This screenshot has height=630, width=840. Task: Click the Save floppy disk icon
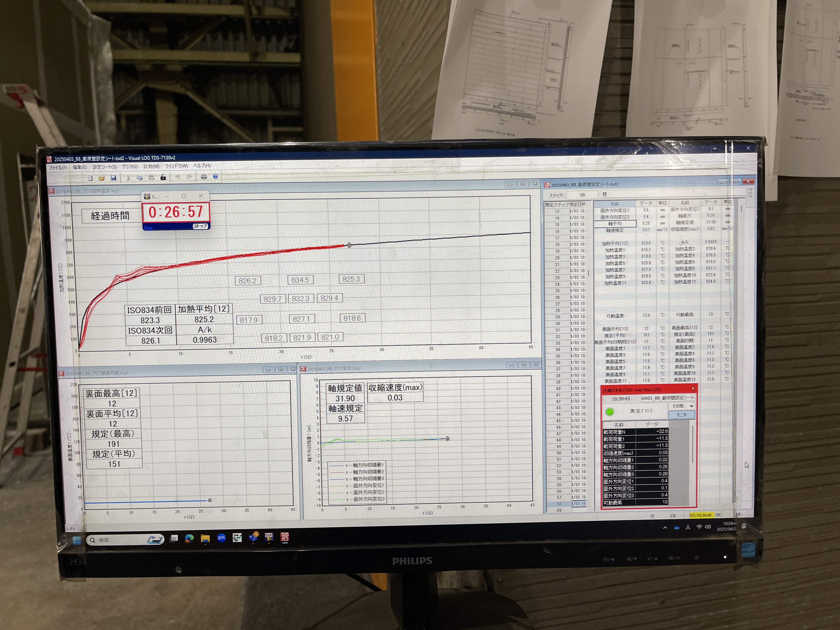pos(113,178)
